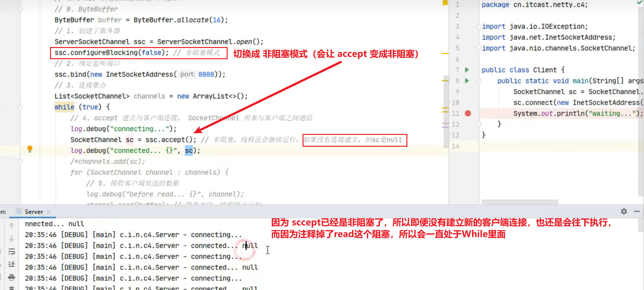This screenshot has height=290, width=644.
Task: Click 'java.net.InetSocketAddress' import
Action: [561, 37]
